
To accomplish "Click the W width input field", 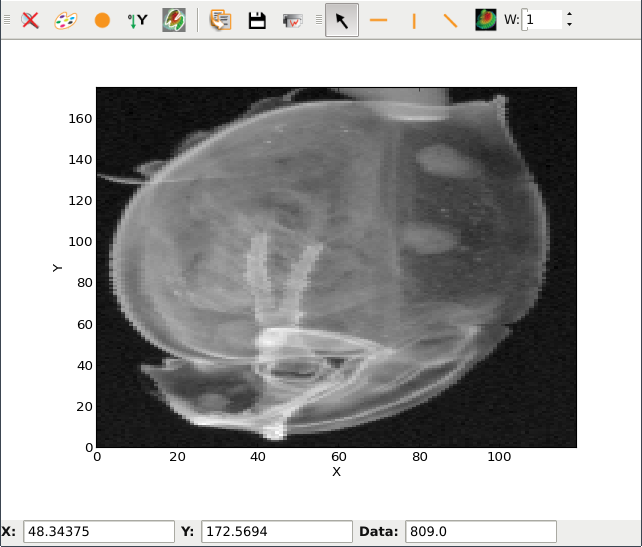I will coord(542,20).
